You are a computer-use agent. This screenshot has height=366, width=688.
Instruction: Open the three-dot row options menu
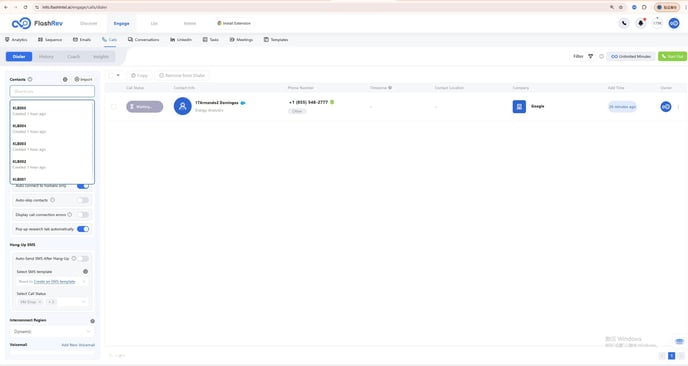(678, 107)
